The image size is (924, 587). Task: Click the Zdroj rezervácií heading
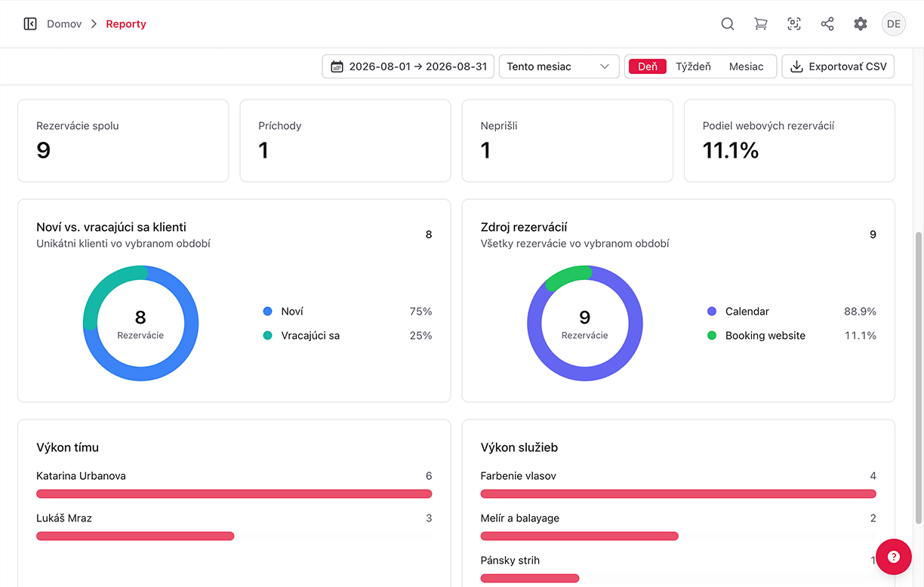point(524,227)
